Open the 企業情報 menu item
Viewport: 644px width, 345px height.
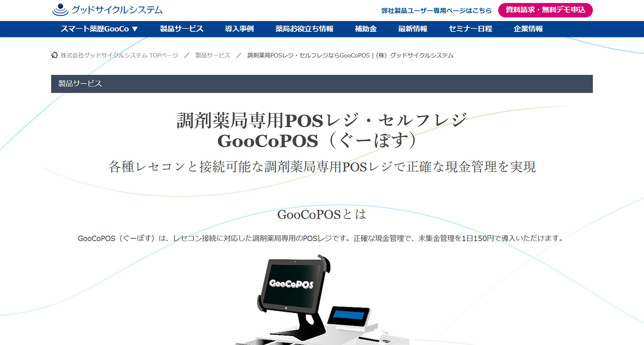click(x=528, y=29)
